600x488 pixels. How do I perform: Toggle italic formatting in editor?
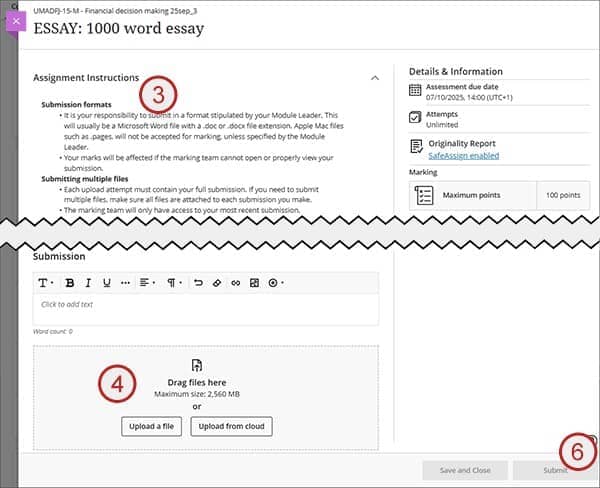(88, 283)
